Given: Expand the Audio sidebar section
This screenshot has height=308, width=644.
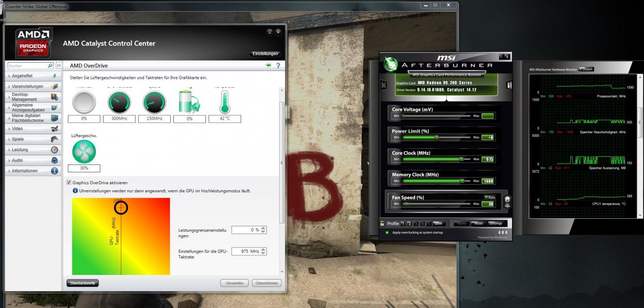Looking at the screenshot, I should point(34,160).
